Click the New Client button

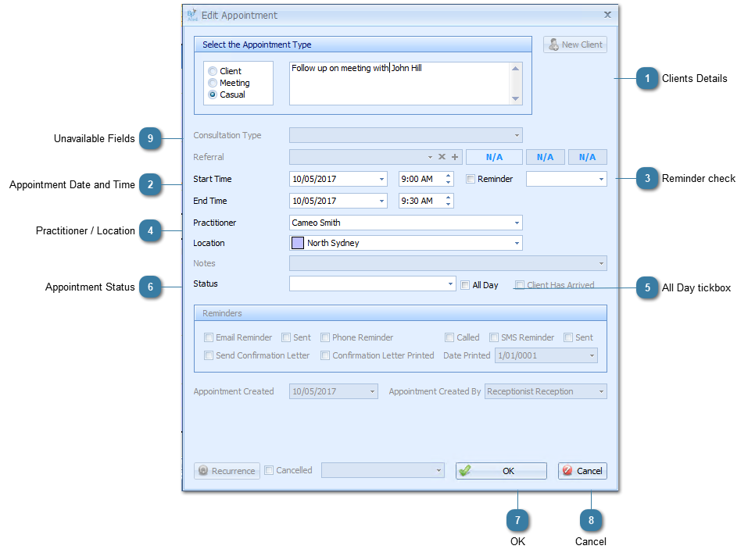pyautogui.click(x=574, y=45)
